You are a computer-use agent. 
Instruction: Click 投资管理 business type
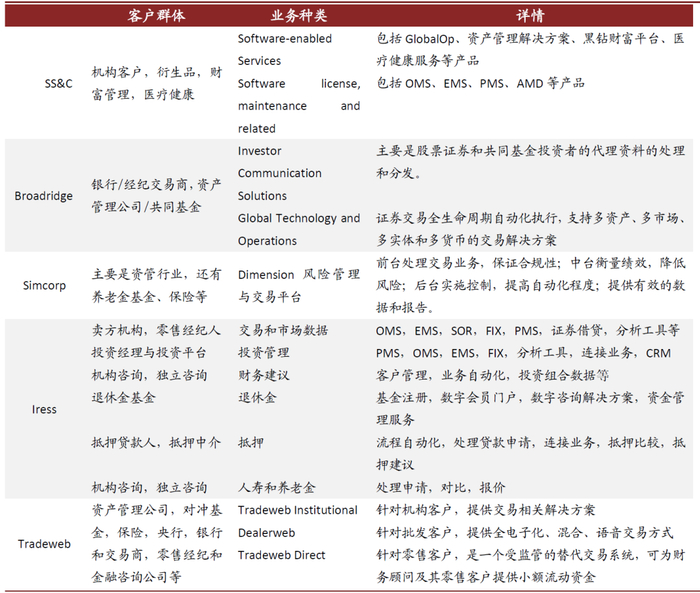[x=263, y=353]
